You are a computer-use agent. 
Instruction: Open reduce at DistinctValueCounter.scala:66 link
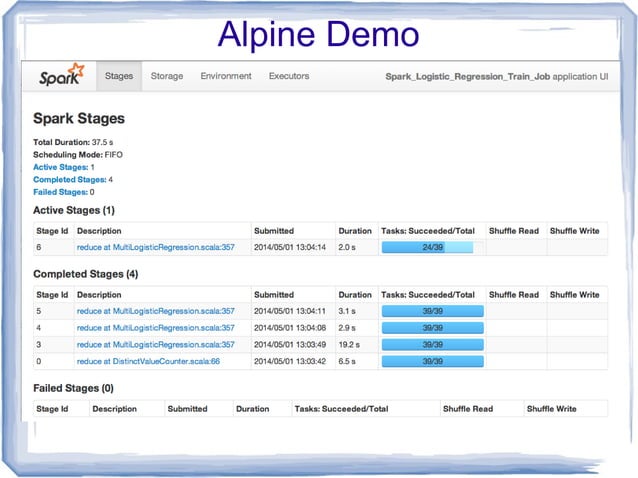pyautogui.click(x=148, y=360)
